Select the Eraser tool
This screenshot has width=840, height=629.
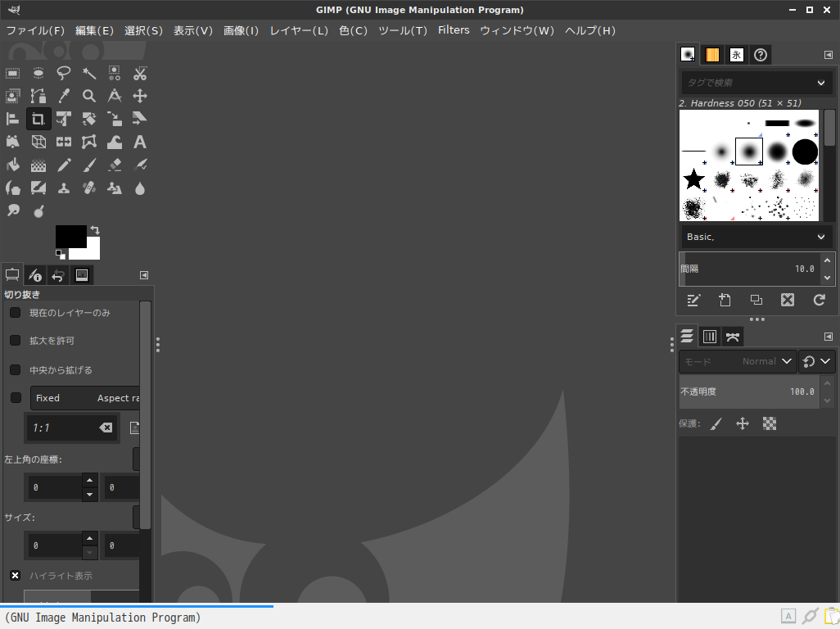click(x=115, y=165)
